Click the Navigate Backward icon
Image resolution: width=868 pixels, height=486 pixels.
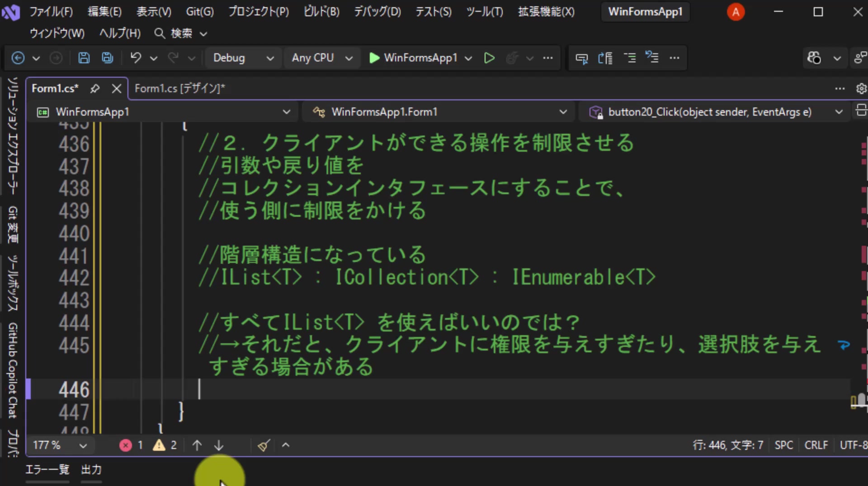pyautogui.click(x=18, y=58)
